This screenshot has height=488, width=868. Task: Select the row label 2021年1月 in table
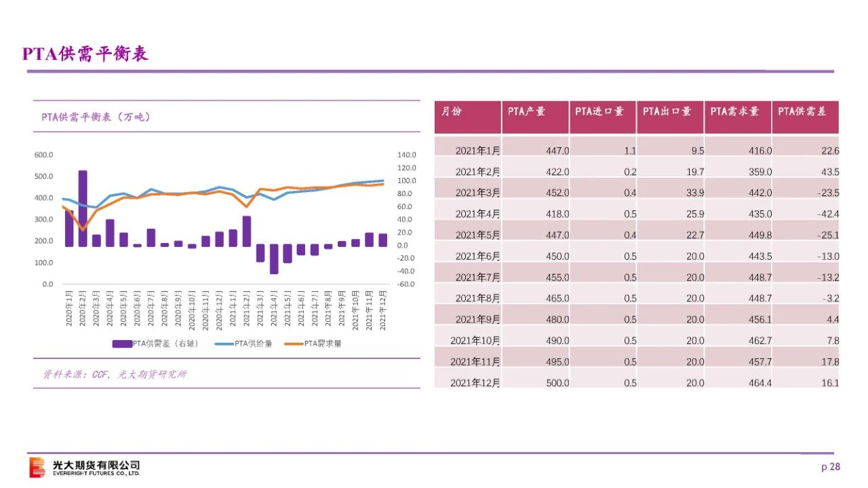tap(477, 151)
